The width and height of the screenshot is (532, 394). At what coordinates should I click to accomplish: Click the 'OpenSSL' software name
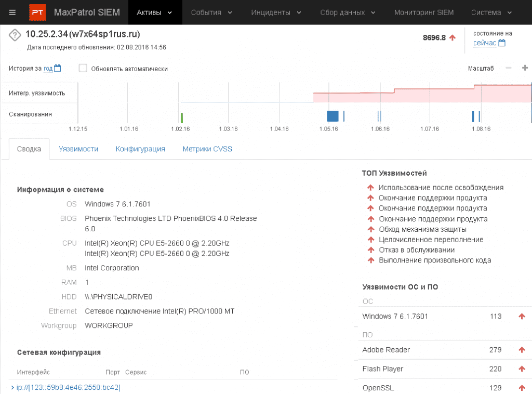tap(378, 388)
